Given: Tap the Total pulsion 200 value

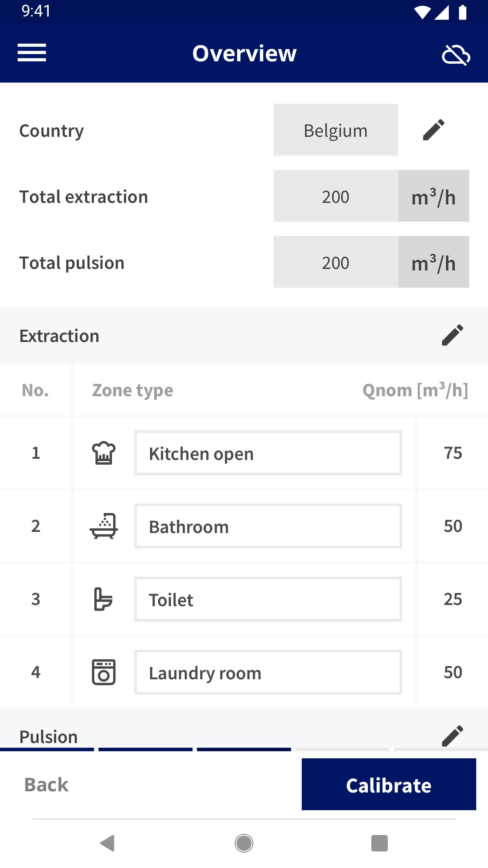Looking at the screenshot, I should (x=336, y=262).
